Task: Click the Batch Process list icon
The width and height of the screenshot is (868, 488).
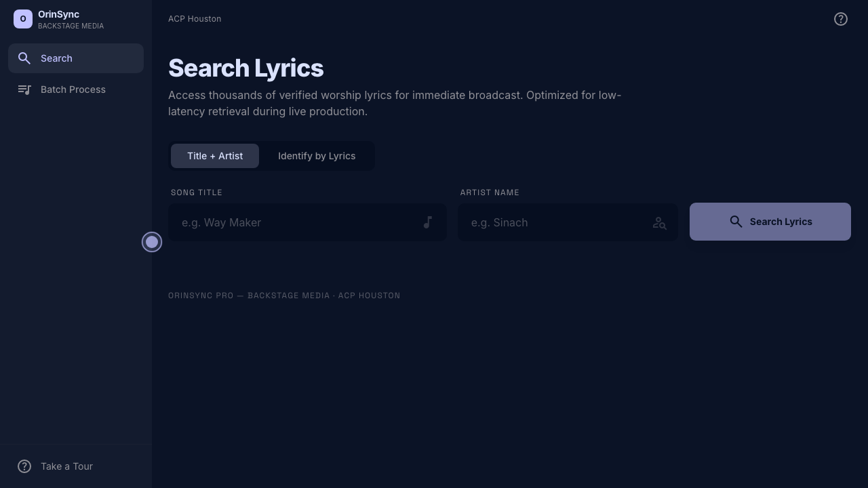Action: click(24, 89)
